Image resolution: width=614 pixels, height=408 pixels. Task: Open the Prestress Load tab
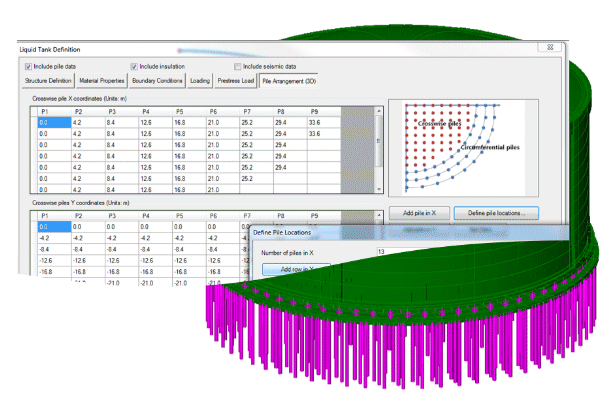coord(235,81)
